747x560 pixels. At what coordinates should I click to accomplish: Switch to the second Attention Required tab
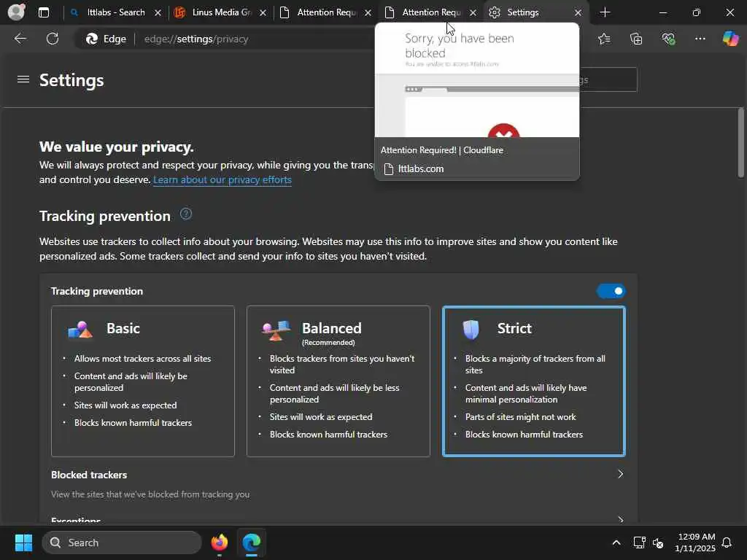(431, 12)
